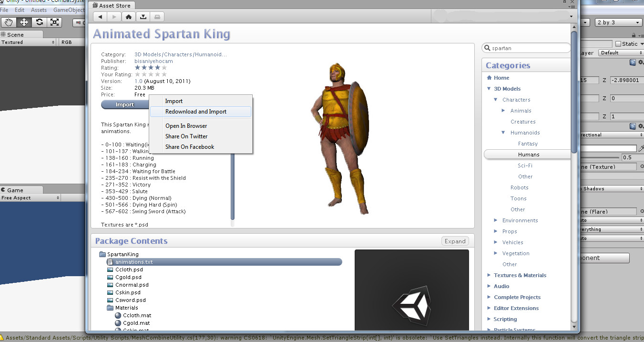Open the Asset Store downloads icon
Image resolution: width=644 pixels, height=342 pixels.
pos(143,17)
